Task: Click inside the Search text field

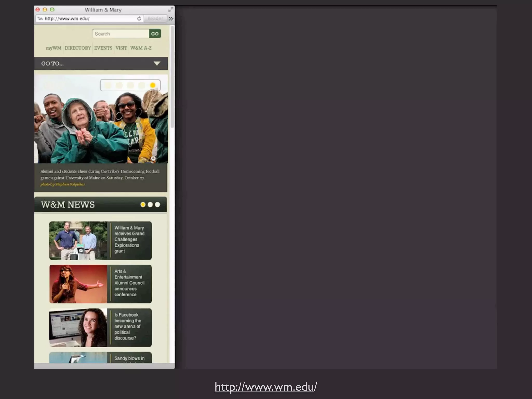Action: 121,34
